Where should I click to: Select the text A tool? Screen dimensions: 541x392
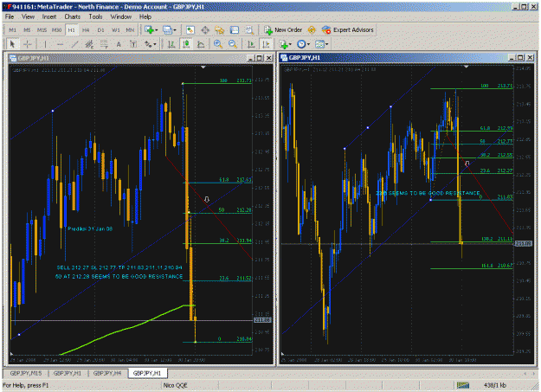119,44
